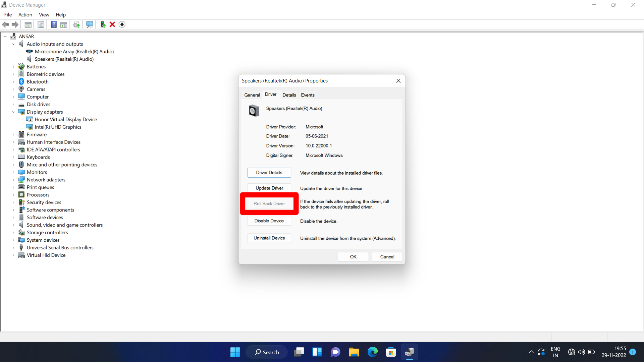Click Show/Hide Console Tree toolbar icon
Image resolution: width=644 pixels, height=362 pixels.
click(x=28, y=24)
